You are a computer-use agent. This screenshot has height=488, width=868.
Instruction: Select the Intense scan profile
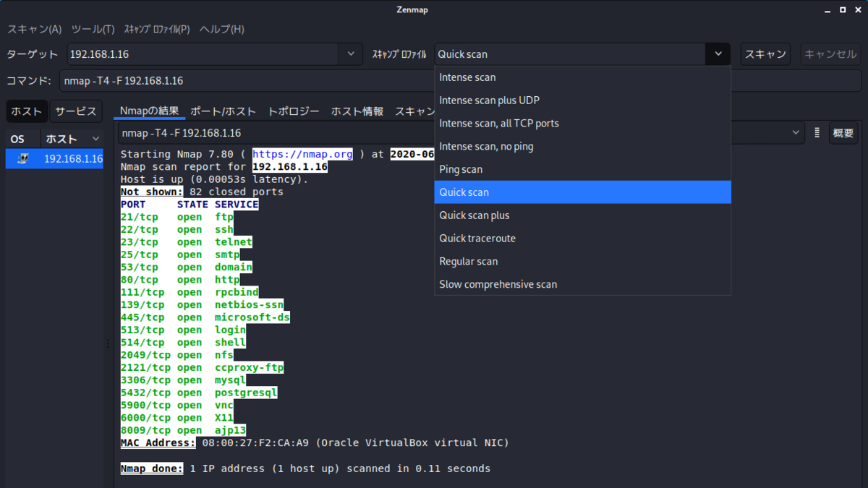582,77
